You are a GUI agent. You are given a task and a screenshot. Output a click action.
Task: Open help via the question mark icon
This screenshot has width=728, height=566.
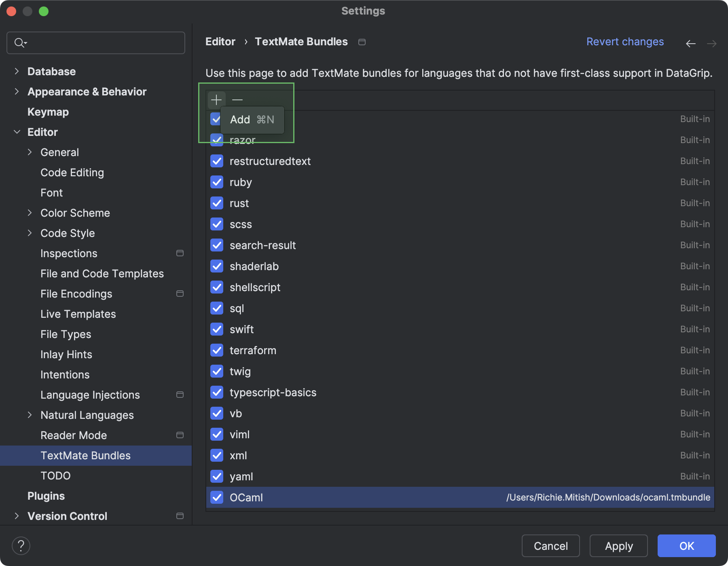click(21, 545)
